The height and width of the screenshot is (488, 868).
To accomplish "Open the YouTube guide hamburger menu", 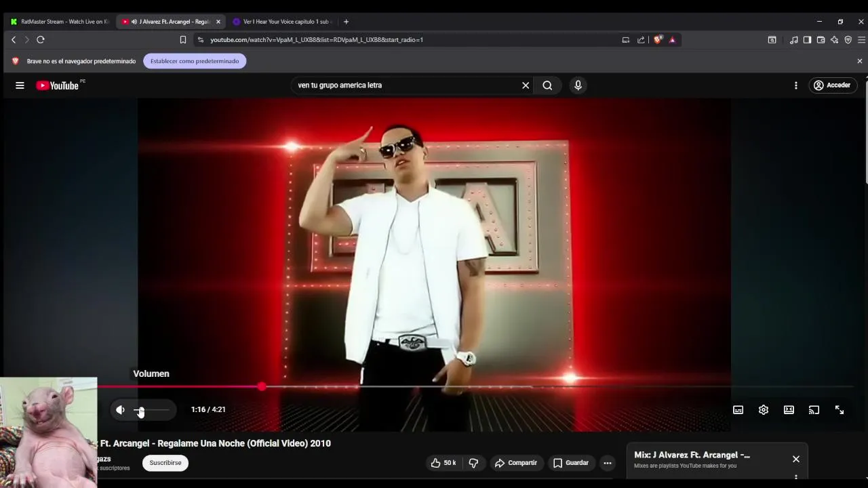I will point(20,85).
